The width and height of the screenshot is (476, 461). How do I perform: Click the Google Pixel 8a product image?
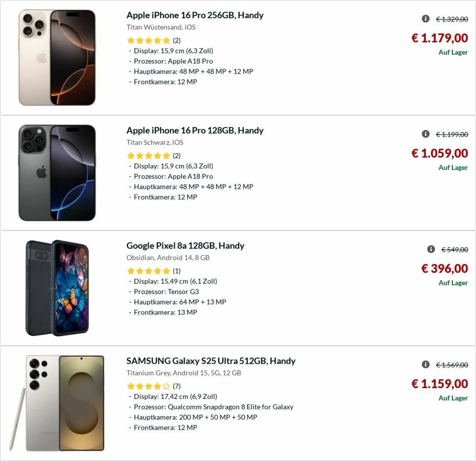[57, 288]
